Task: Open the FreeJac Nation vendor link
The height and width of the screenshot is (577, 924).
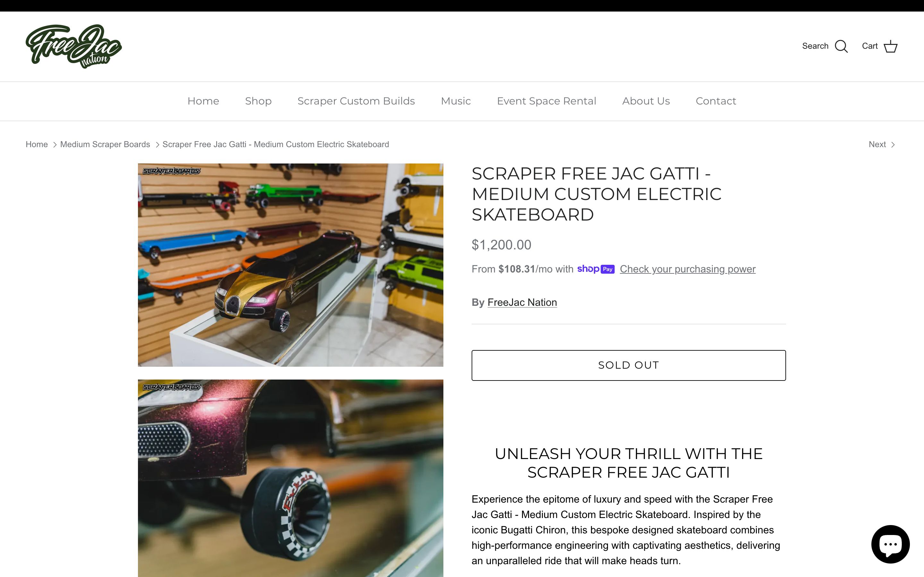Action: coord(522,302)
